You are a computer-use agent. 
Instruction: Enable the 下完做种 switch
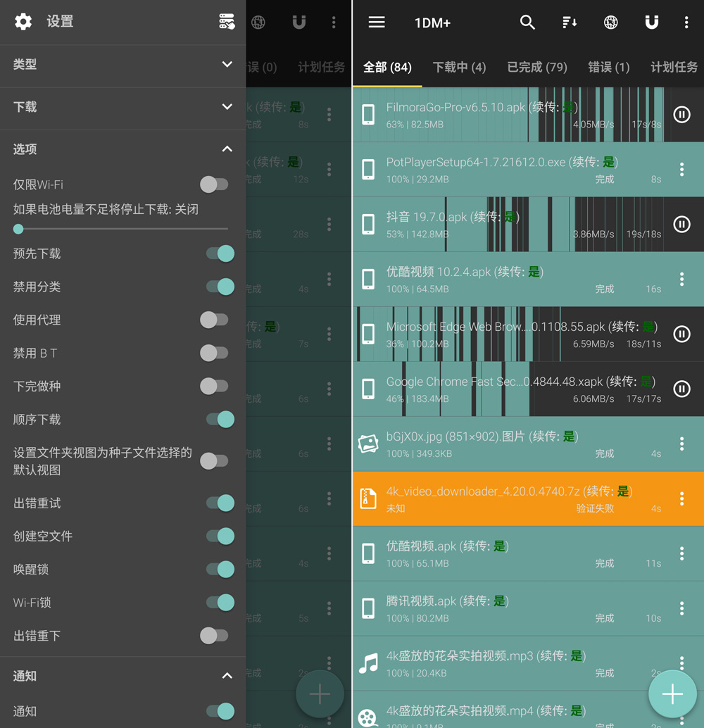coord(214,386)
